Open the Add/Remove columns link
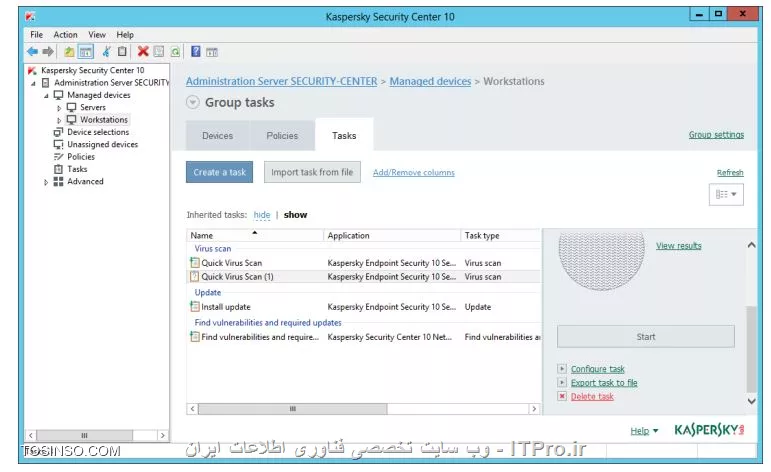This screenshot has height=472, width=771. click(x=414, y=173)
